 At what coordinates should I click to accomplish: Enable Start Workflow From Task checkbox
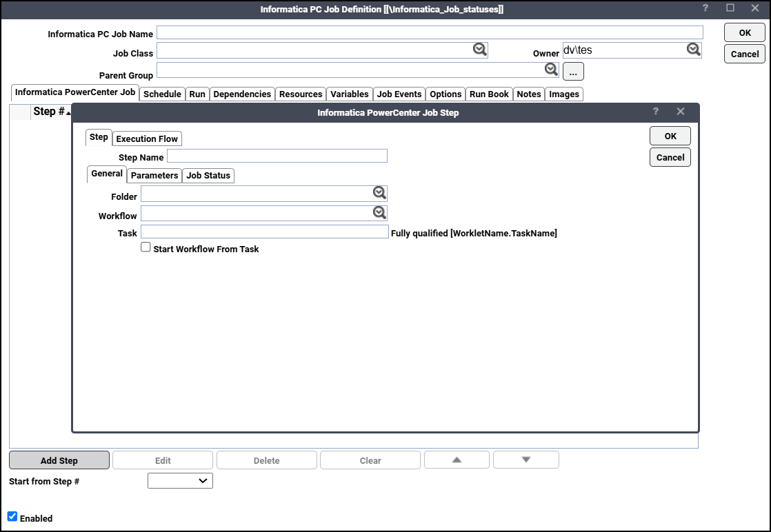click(x=146, y=247)
